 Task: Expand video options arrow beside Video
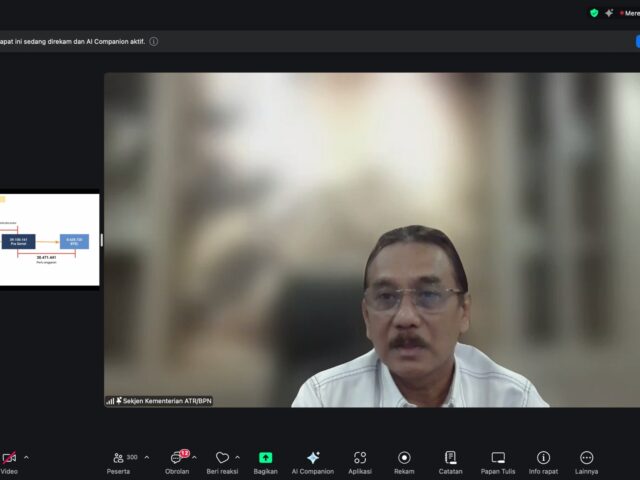coord(26,458)
